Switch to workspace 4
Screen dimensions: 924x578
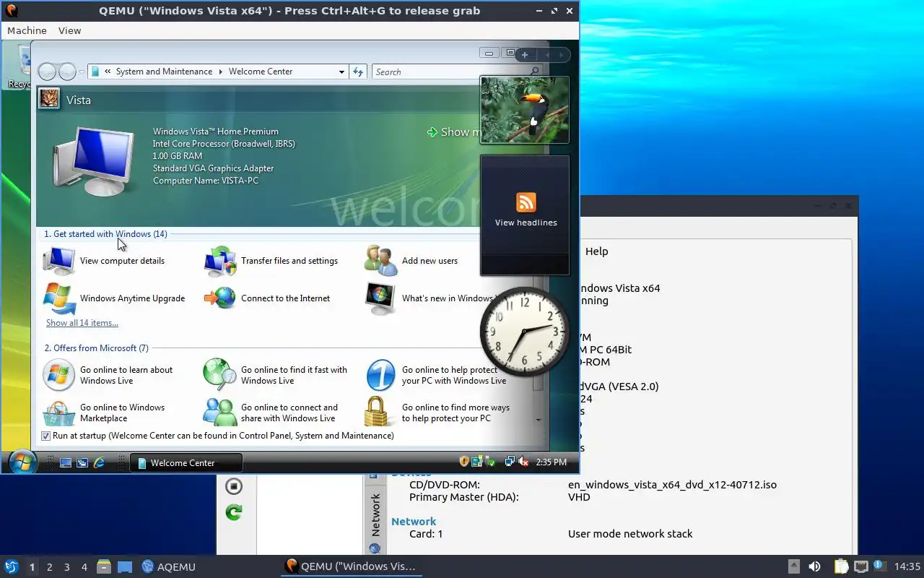(x=84, y=567)
